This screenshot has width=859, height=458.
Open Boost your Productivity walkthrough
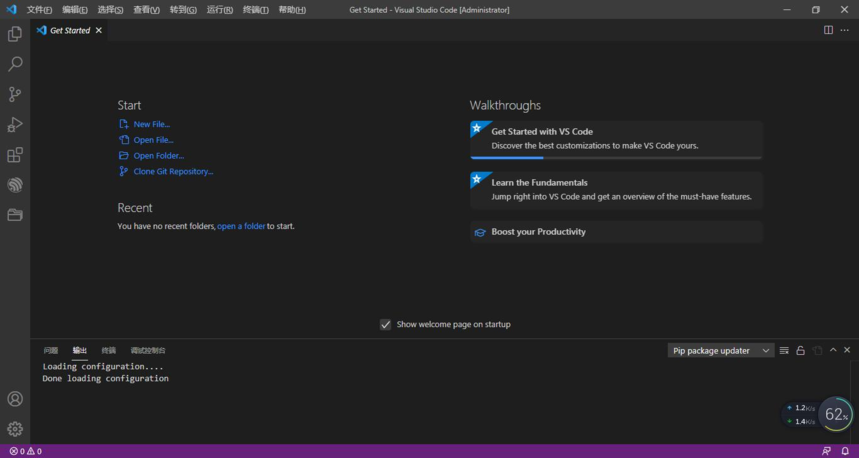(x=616, y=232)
